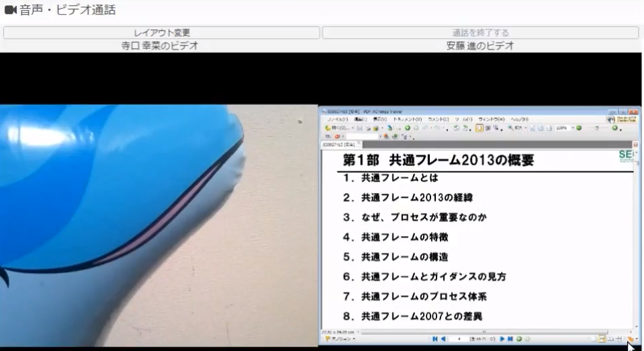Open the zoom percentage dropdown
This screenshot has width=644, height=351.
[563, 128]
